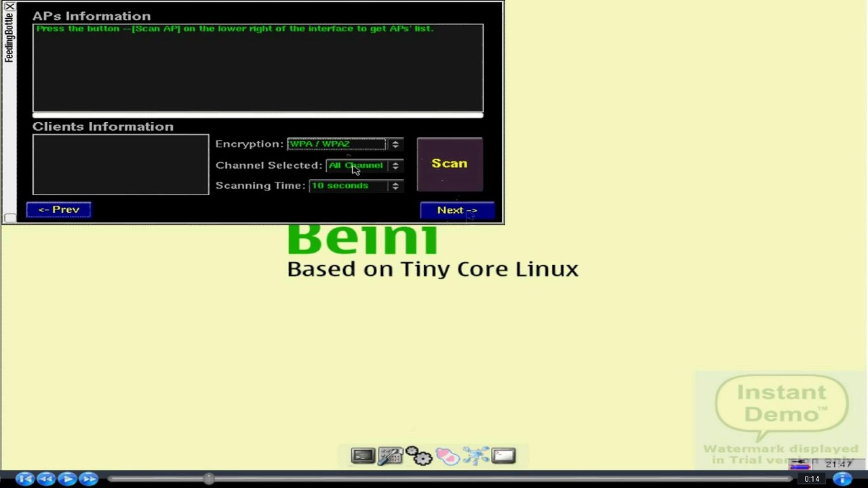Click the Channel Selected arrow stepper

pyautogui.click(x=395, y=165)
